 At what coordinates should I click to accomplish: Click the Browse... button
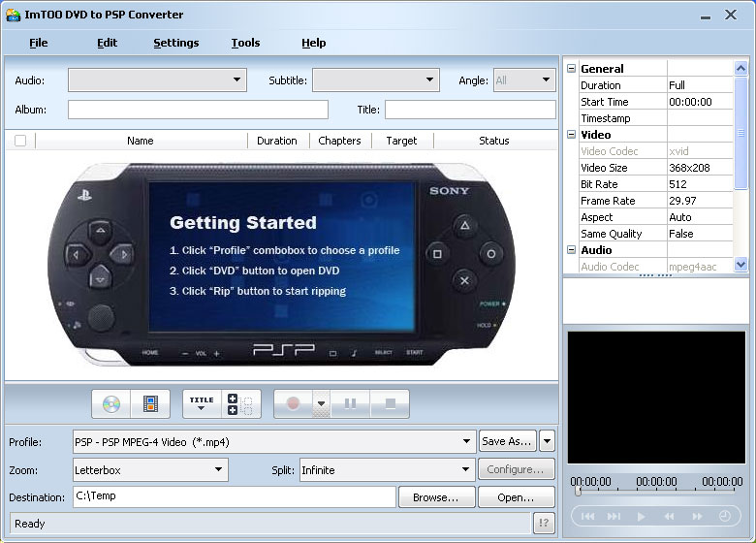[436, 497]
